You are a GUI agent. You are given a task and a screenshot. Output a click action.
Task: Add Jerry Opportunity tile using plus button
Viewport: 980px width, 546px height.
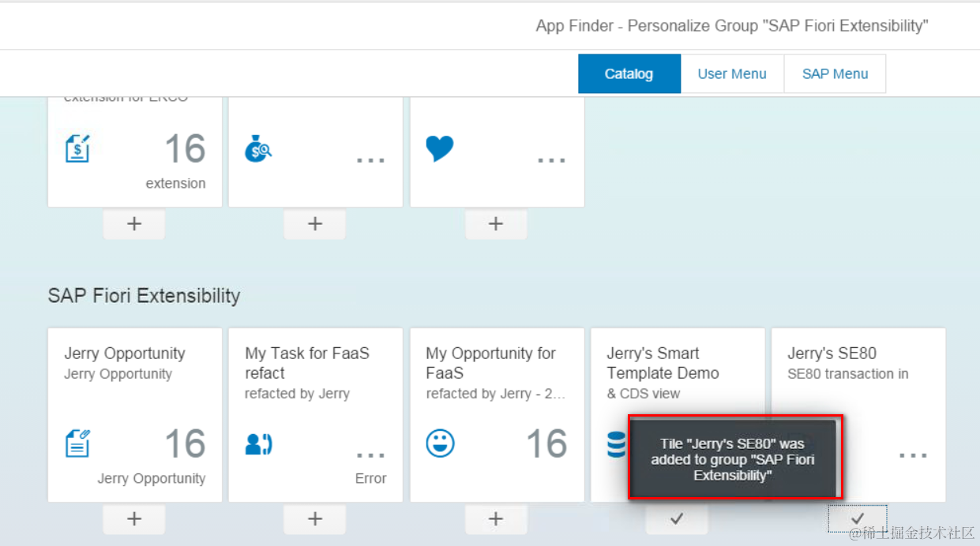click(134, 519)
